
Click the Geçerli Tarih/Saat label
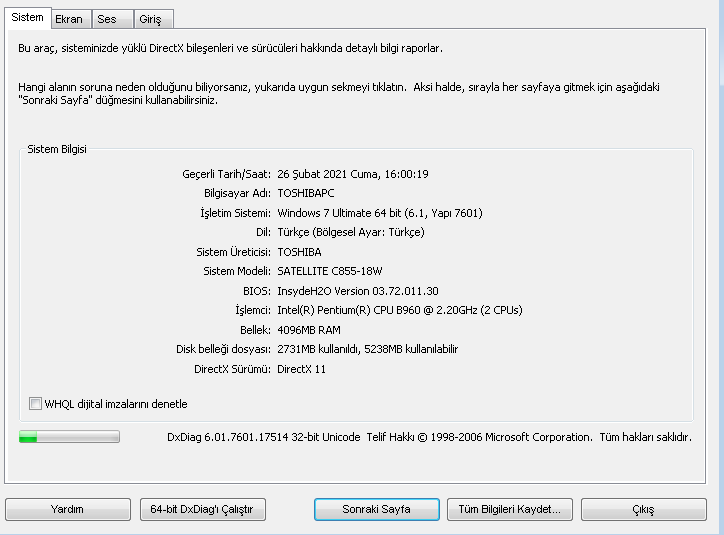[226, 174]
